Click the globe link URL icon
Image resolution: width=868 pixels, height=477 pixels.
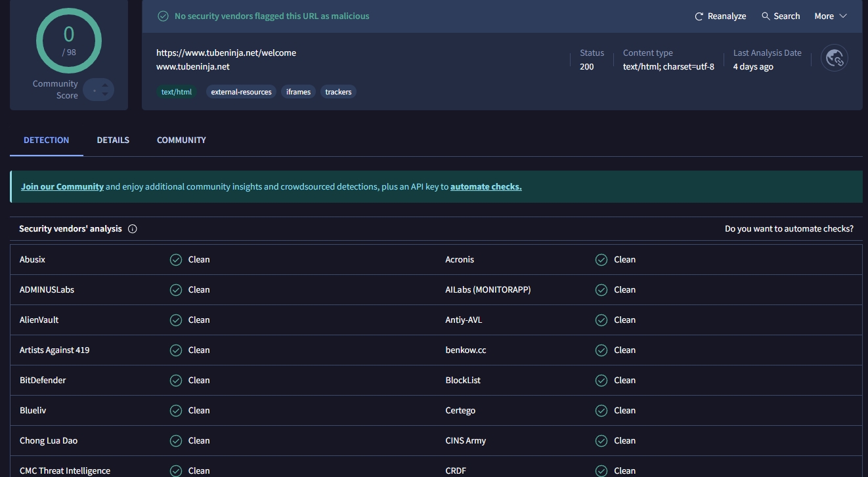[x=834, y=58]
